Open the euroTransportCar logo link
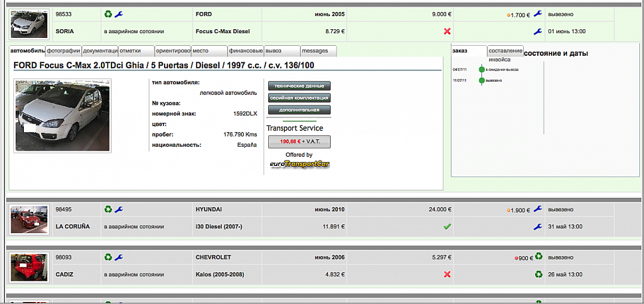Screen dimensions: 644x304 [x=299, y=164]
